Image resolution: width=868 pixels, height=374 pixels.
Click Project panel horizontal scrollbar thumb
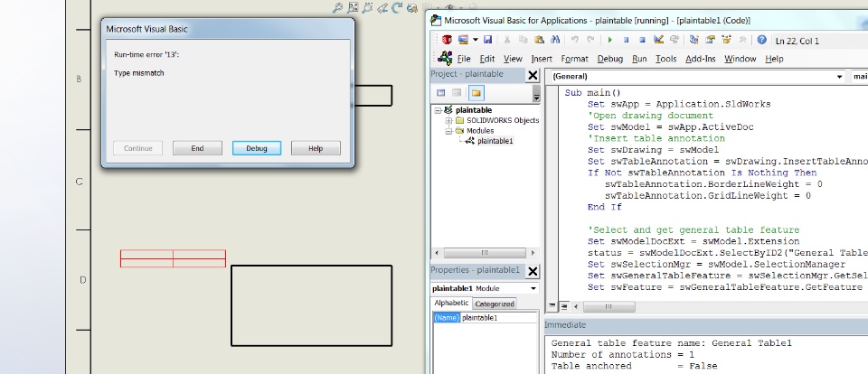(x=485, y=253)
